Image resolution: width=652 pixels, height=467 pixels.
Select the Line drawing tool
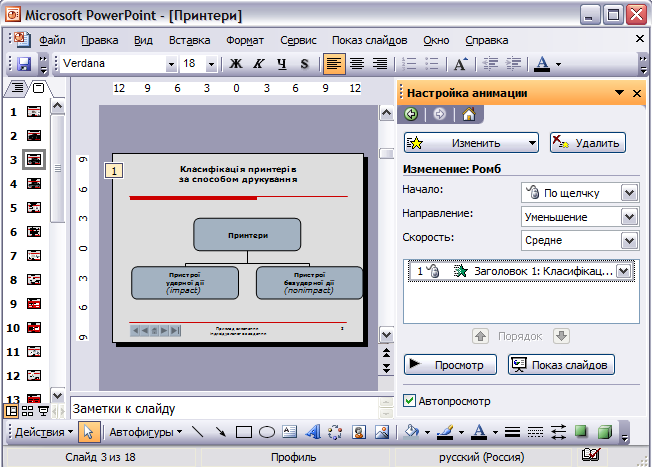click(x=198, y=432)
